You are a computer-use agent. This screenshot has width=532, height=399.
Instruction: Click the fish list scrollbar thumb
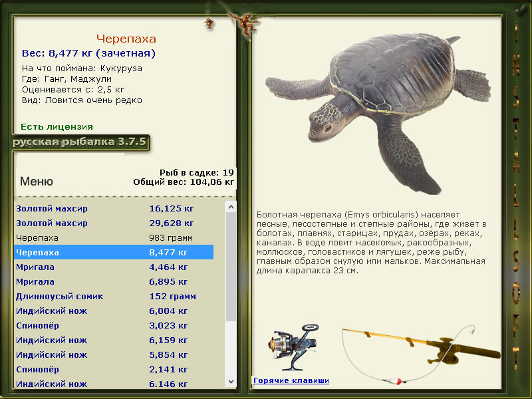click(231, 267)
